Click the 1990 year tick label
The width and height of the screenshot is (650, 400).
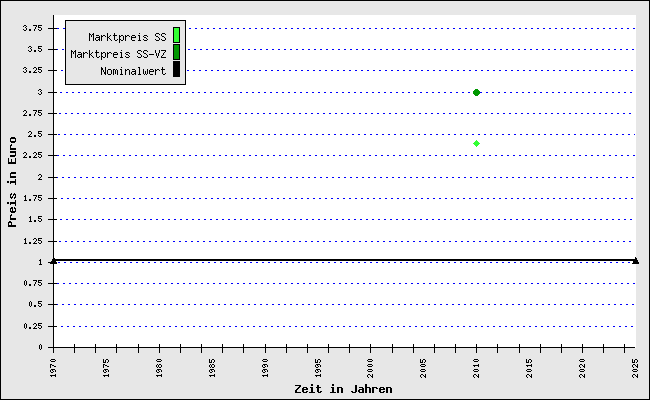click(x=265, y=366)
